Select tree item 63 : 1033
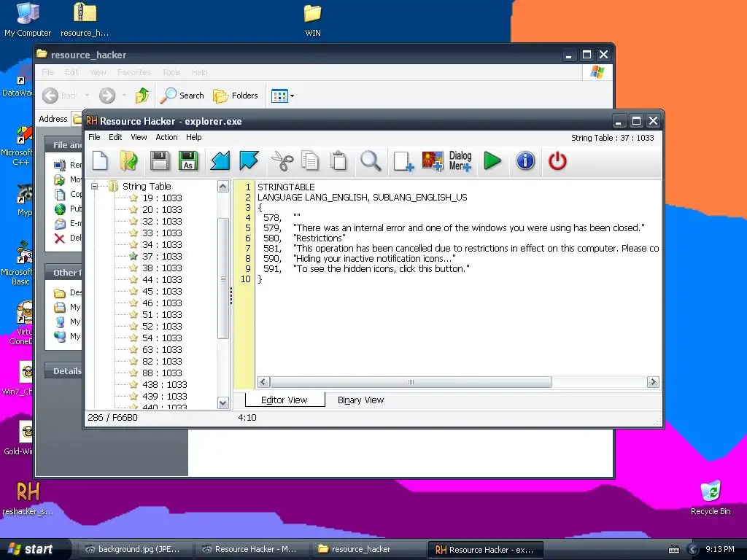Screen dimensions: 747x560 point(162,349)
